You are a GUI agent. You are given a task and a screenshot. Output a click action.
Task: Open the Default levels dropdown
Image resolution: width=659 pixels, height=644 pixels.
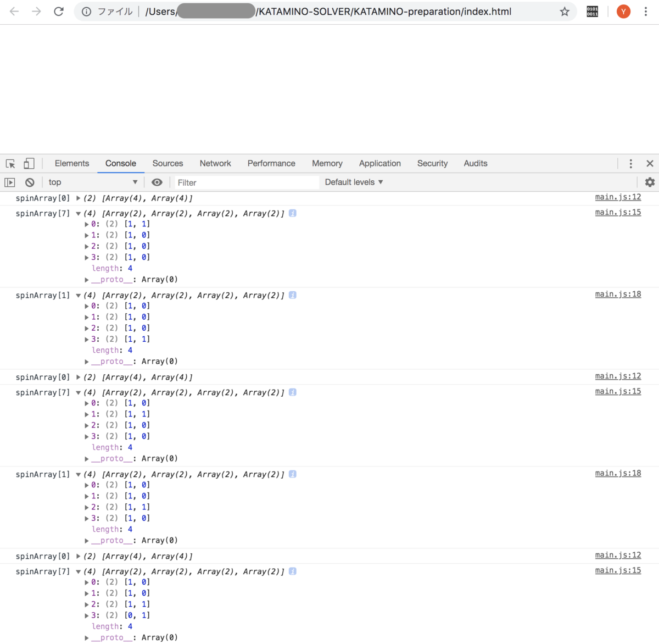[353, 182]
